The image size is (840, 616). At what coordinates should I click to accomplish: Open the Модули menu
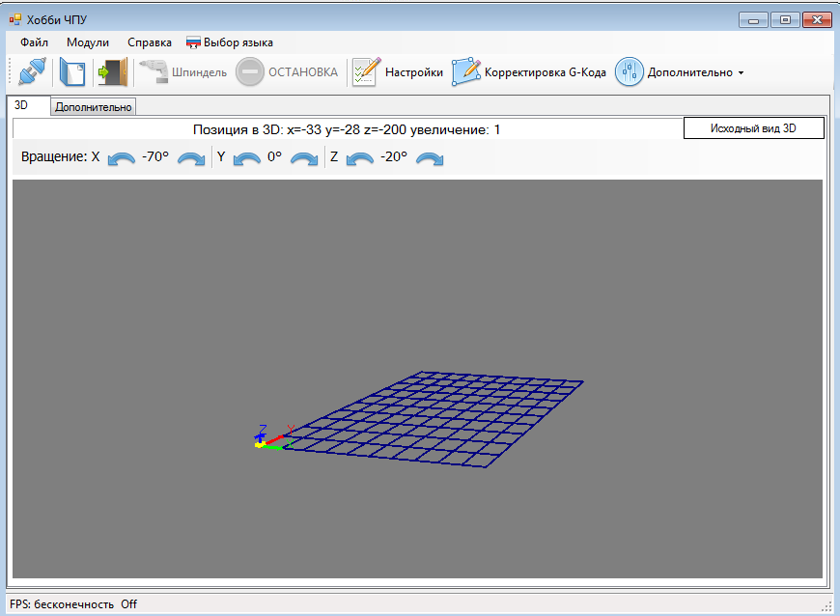87,42
